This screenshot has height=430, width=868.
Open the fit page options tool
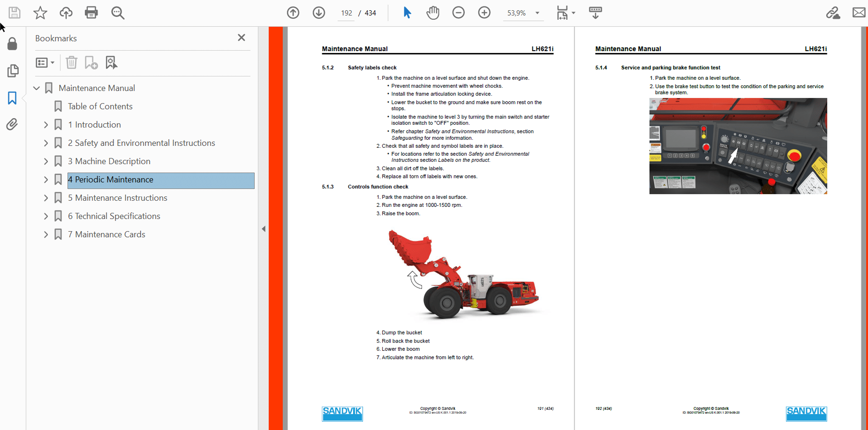click(562, 13)
